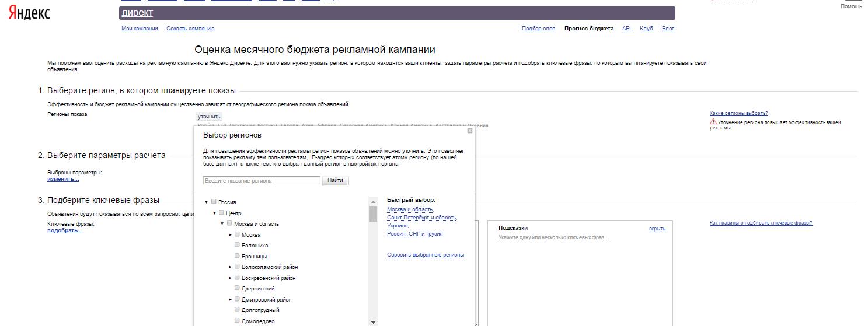Image resolution: width=868 pixels, height=326 pixels.
Task: Click скрыть link in Подсказки panel
Action: point(657,229)
